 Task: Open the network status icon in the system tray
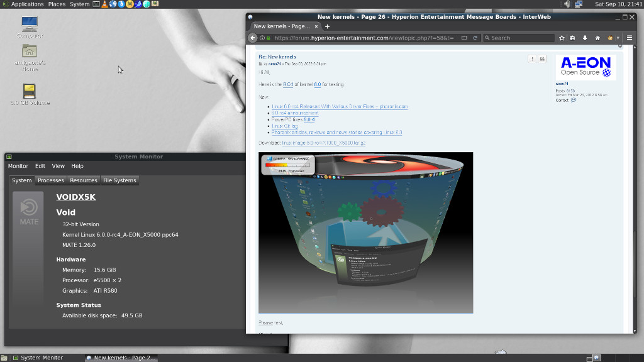click(579, 4)
